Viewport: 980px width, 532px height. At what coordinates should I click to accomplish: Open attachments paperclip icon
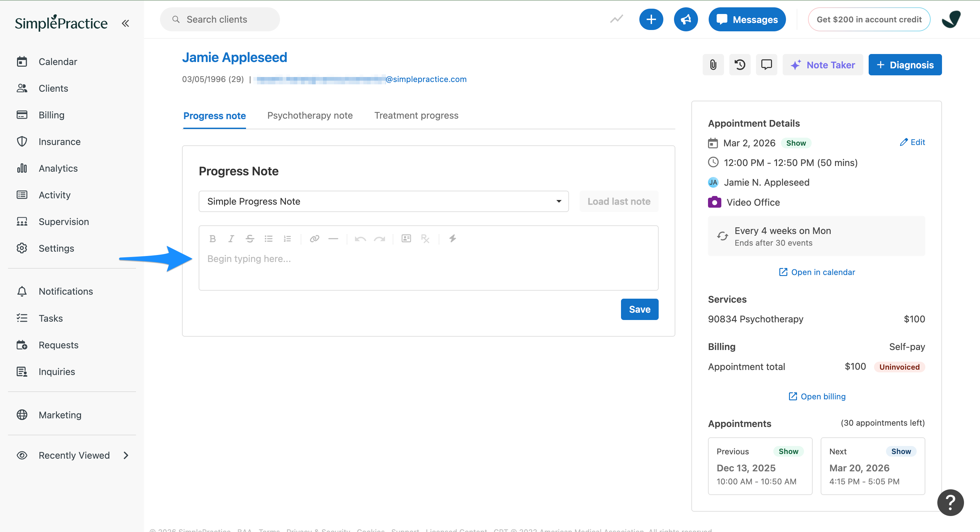coord(713,65)
